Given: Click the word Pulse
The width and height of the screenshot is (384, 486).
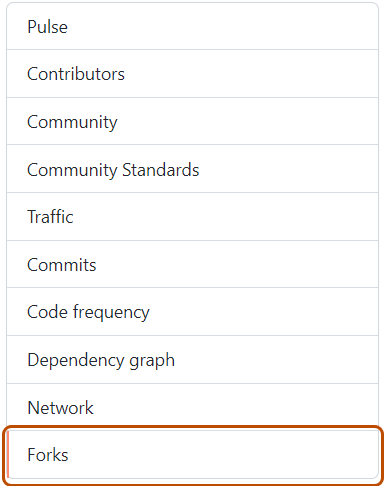Looking at the screenshot, I should (x=48, y=27).
